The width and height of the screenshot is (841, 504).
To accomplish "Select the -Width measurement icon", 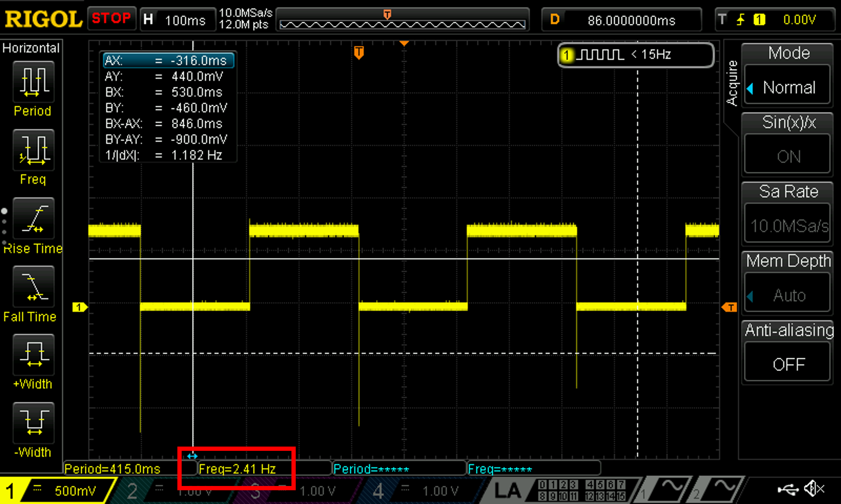I will pos(33,423).
